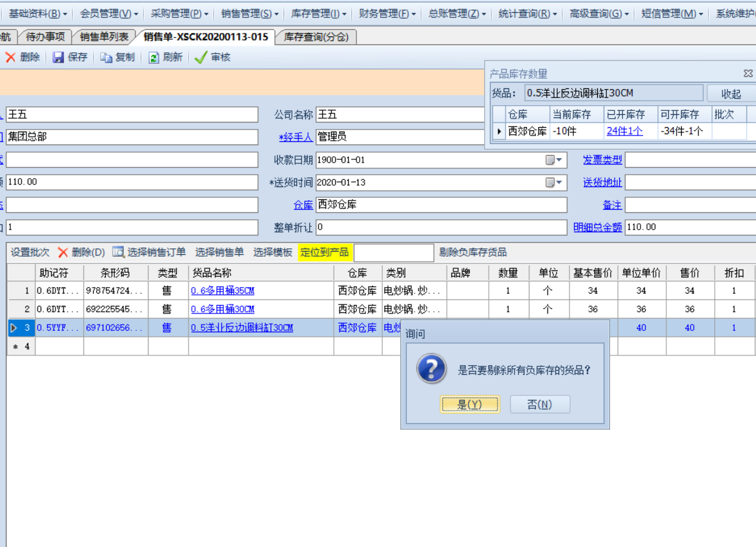Viewport: 756px width, 547px height.
Task: Click the red X delete icon in toolbar
Action: click(x=10, y=57)
